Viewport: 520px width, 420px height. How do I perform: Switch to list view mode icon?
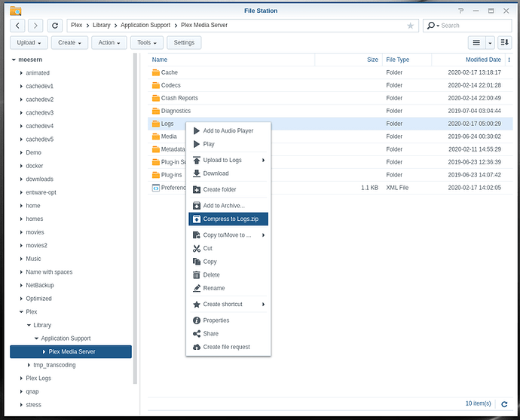point(476,42)
